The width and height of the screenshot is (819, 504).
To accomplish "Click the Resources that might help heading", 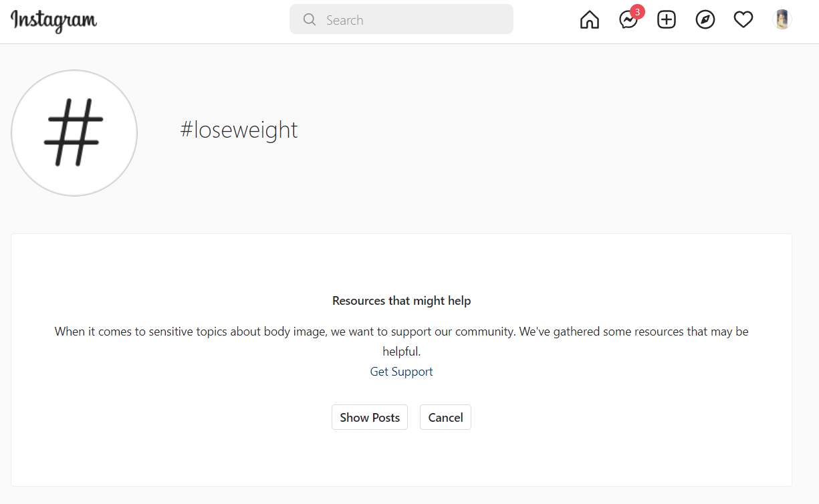I will 401,301.
